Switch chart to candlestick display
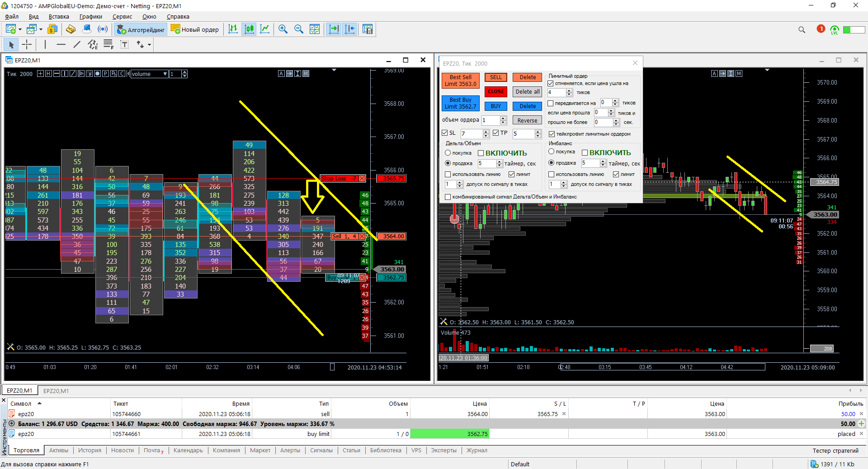The width and height of the screenshot is (868, 469). click(x=249, y=29)
